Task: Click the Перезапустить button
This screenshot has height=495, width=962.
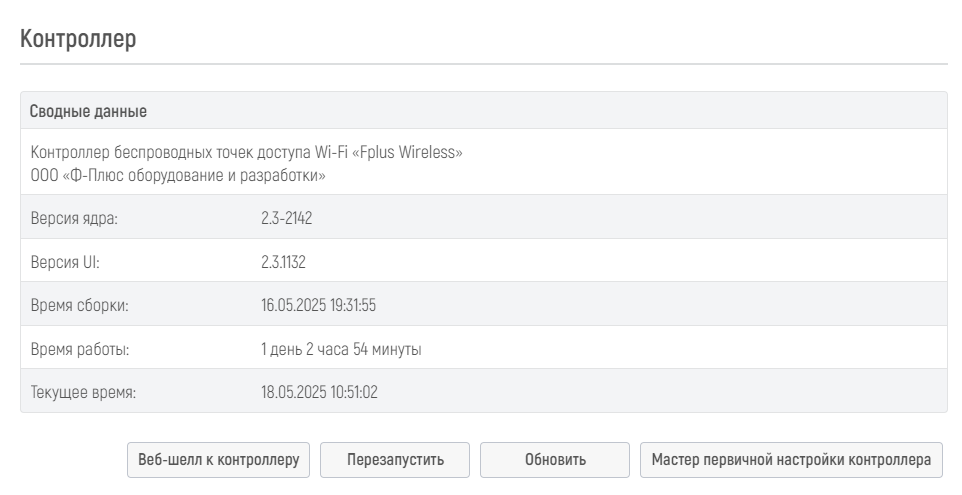Action: point(395,460)
